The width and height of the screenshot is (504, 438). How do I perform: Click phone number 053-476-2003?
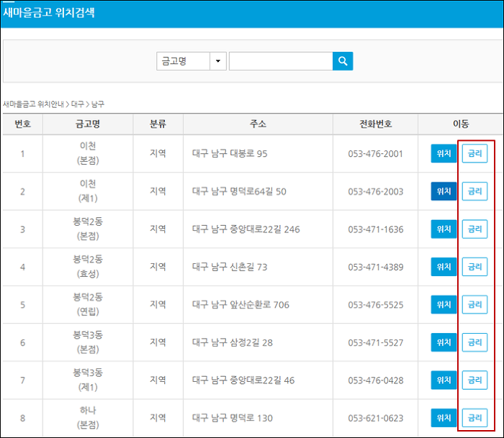[375, 192]
